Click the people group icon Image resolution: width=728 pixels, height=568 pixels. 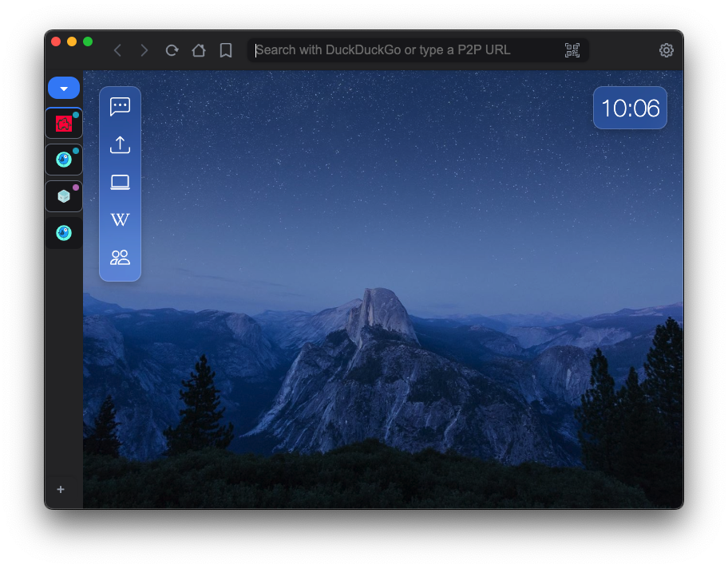click(120, 258)
